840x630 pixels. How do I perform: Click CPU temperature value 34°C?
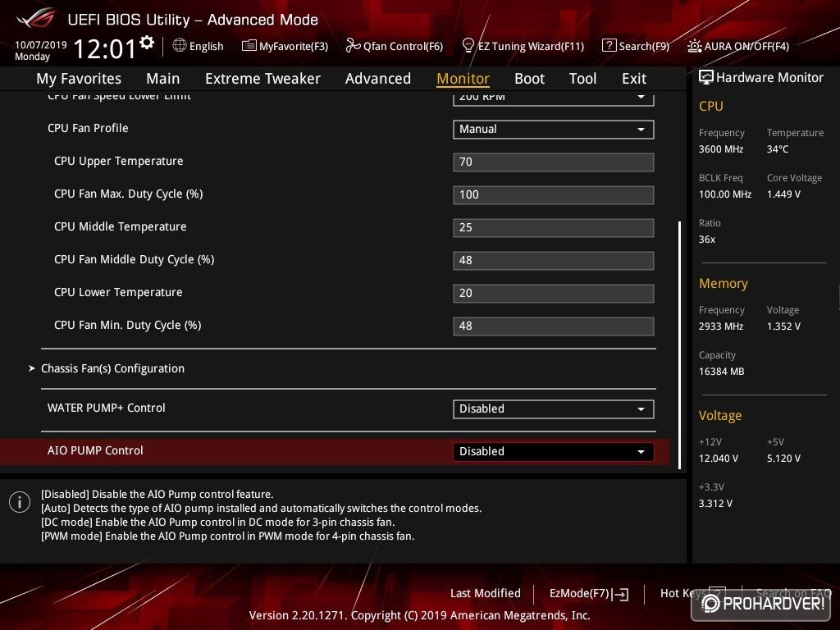[x=778, y=149]
